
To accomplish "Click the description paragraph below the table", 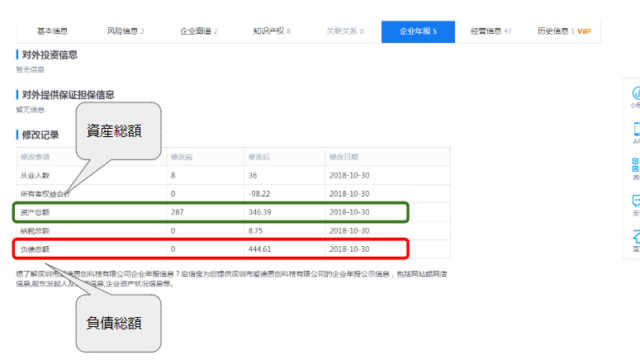I will click(x=232, y=279).
